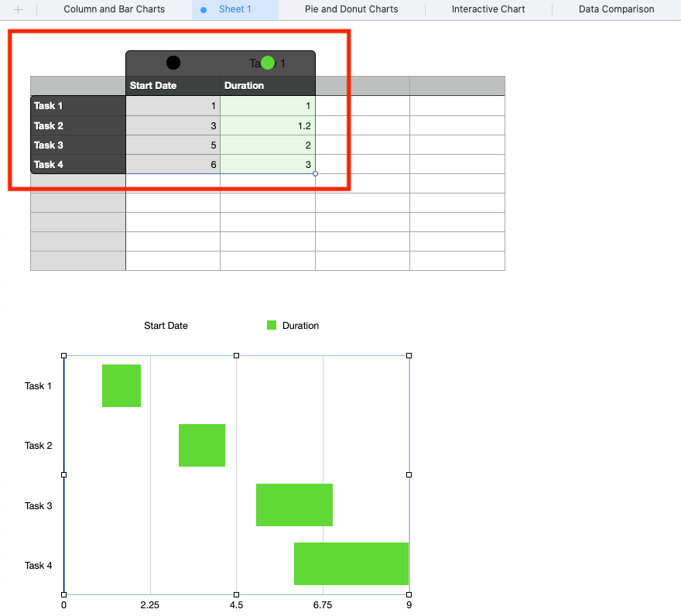
Task: Select the Sheet 1 tab
Action: [235, 10]
